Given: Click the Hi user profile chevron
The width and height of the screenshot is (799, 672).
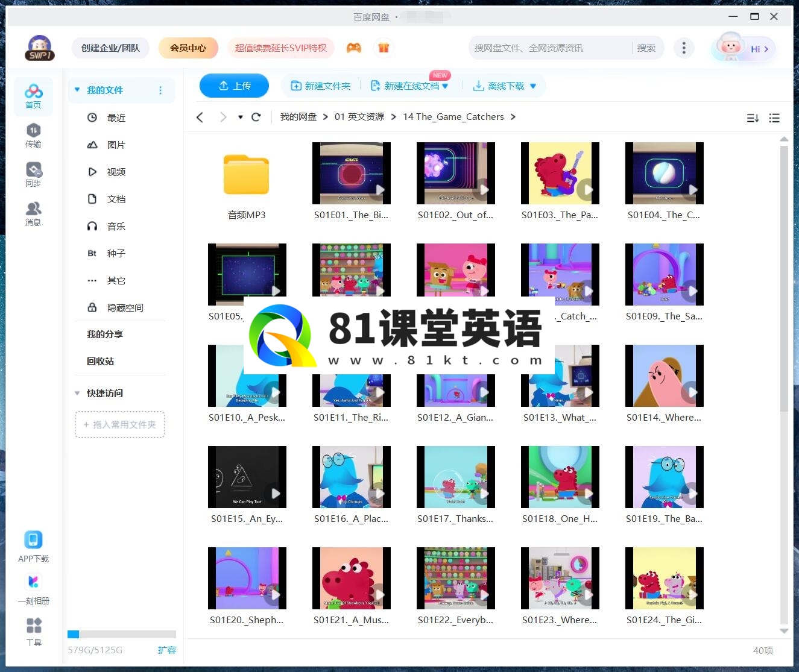Looking at the screenshot, I should point(766,49).
